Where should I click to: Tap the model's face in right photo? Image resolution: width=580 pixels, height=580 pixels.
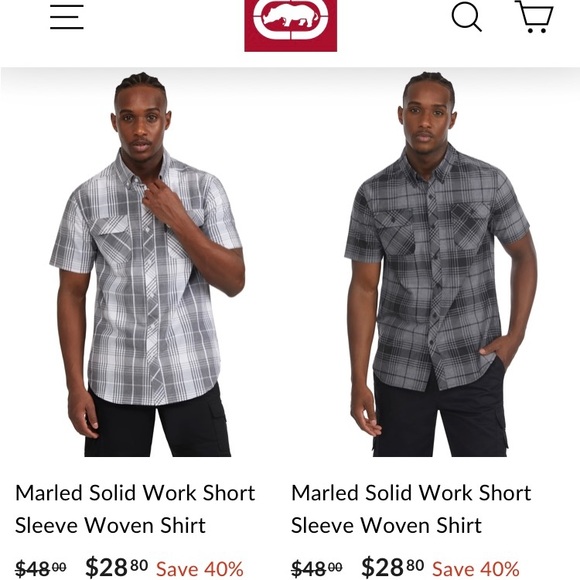tap(427, 122)
